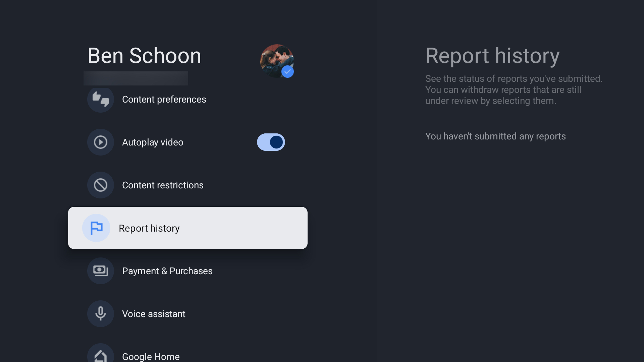
Task: Open Voice assistant settings
Action: pos(154,314)
